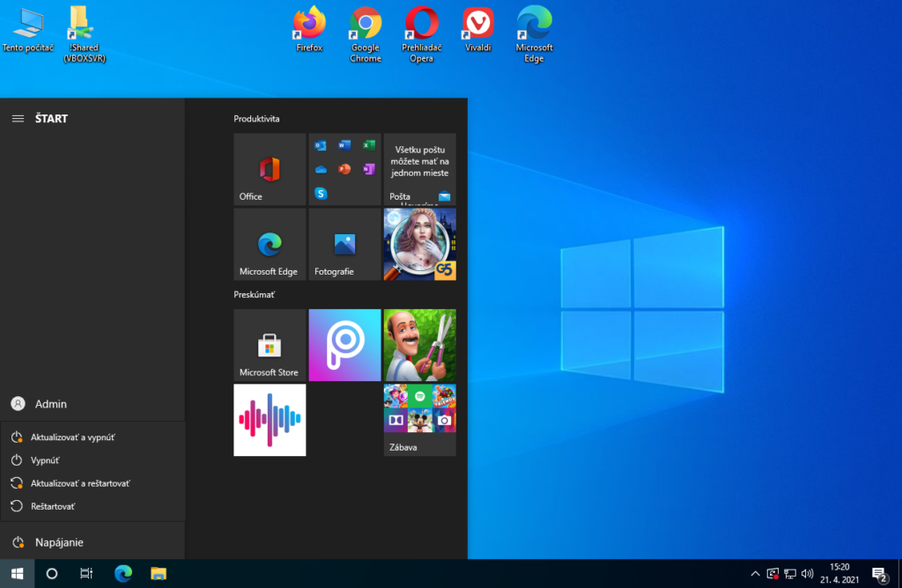Viewport: 902px width, 588px height.
Task: Open the Pošta mail tile
Action: click(419, 170)
